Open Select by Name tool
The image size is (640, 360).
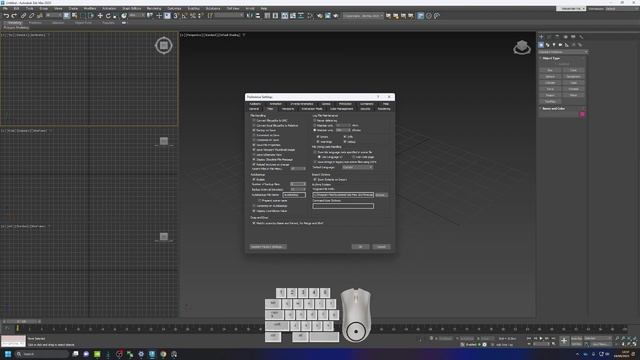coord(74,16)
